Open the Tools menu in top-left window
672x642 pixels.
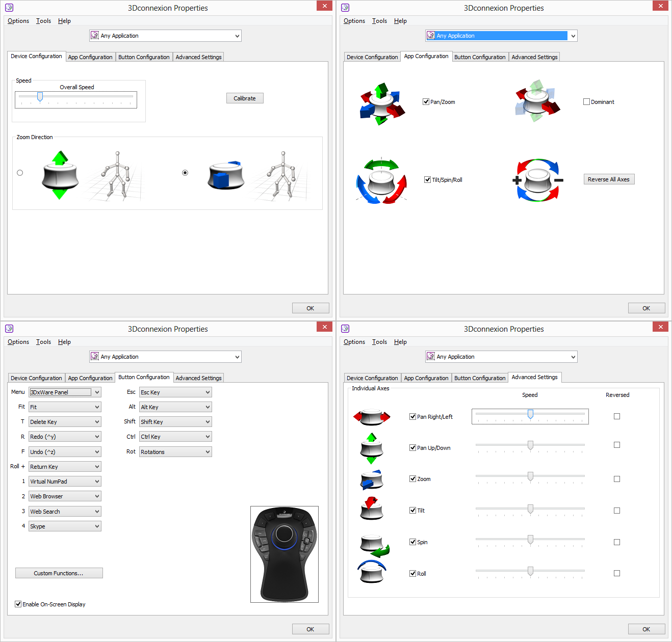click(43, 21)
